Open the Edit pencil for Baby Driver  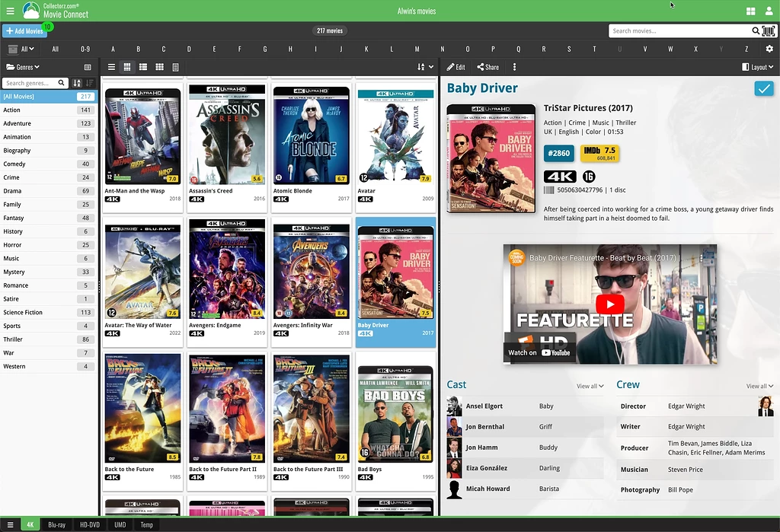pyautogui.click(x=455, y=67)
